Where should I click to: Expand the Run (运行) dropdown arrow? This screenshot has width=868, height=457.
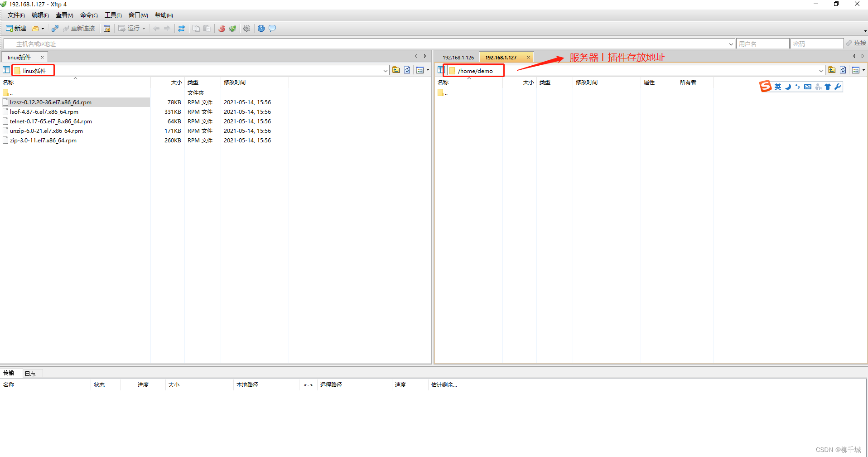click(144, 29)
